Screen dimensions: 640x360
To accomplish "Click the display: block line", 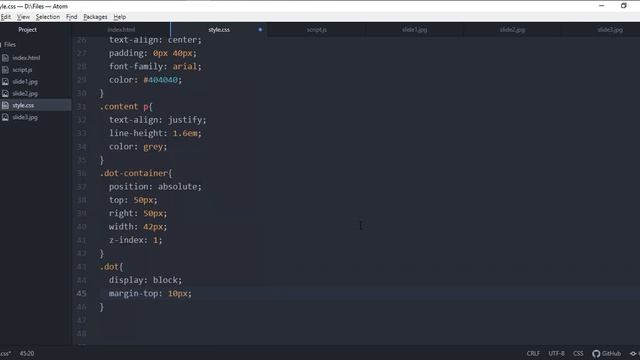I will coord(145,280).
